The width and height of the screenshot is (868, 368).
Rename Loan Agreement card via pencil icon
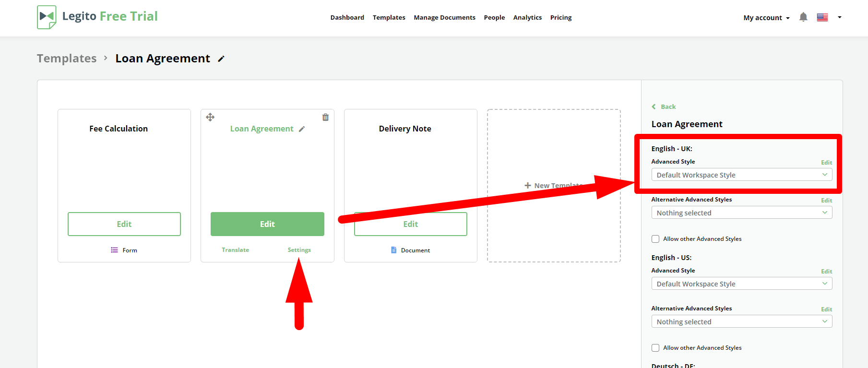pos(302,129)
